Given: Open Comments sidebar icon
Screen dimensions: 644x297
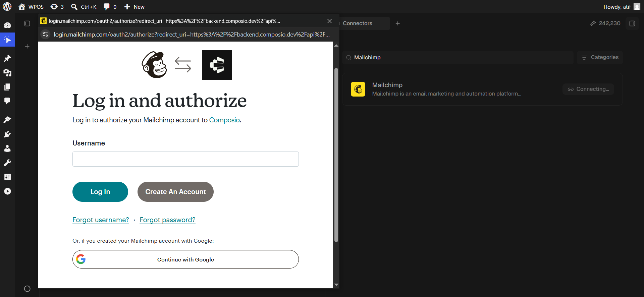Looking at the screenshot, I should 7,101.
